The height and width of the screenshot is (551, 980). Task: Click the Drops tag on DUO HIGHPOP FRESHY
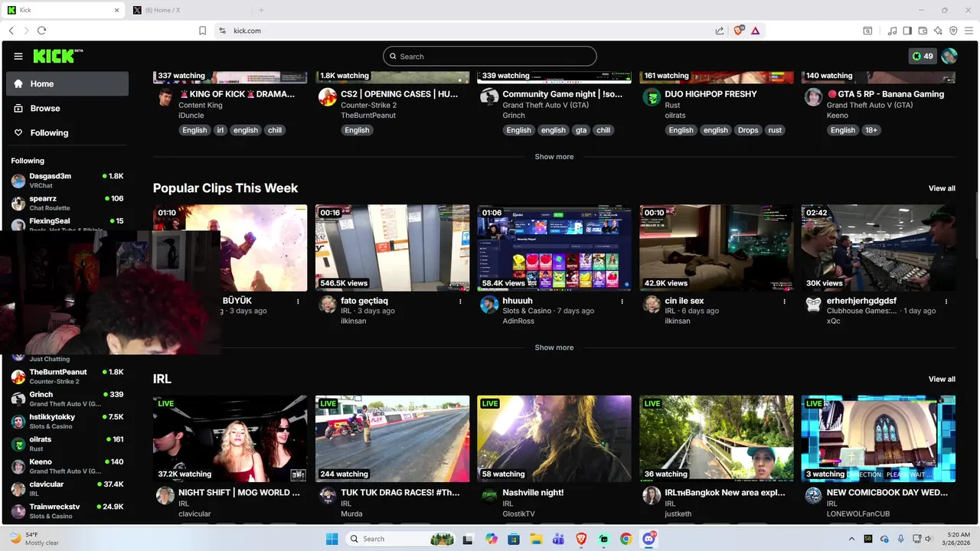click(x=748, y=130)
